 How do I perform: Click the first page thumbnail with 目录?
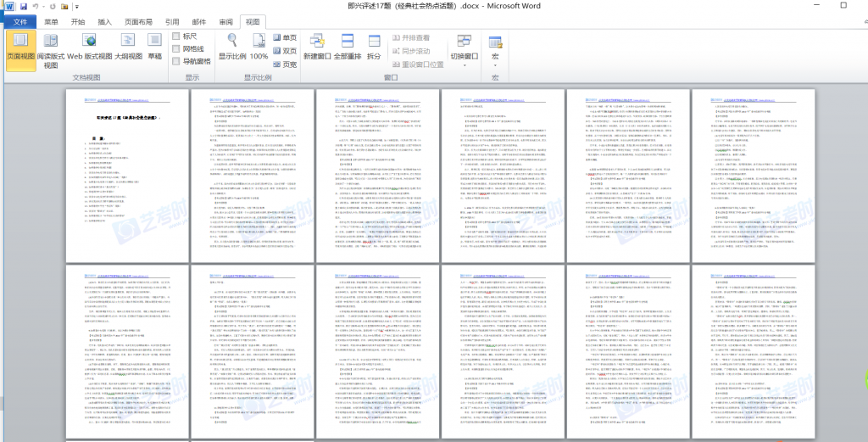pos(125,176)
